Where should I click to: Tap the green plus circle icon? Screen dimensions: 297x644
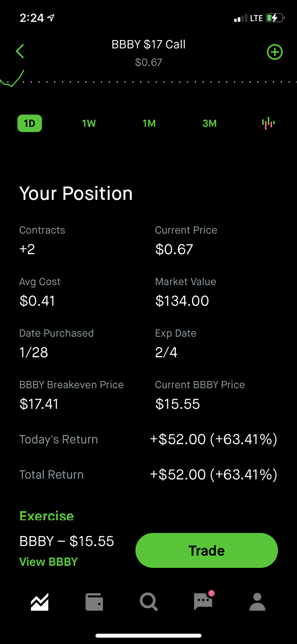[x=274, y=52]
